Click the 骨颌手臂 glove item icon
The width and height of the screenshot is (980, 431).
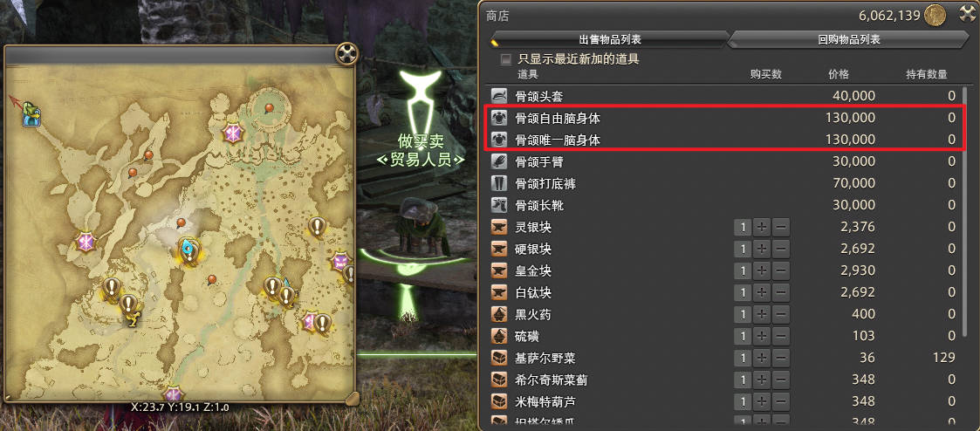coord(499,161)
